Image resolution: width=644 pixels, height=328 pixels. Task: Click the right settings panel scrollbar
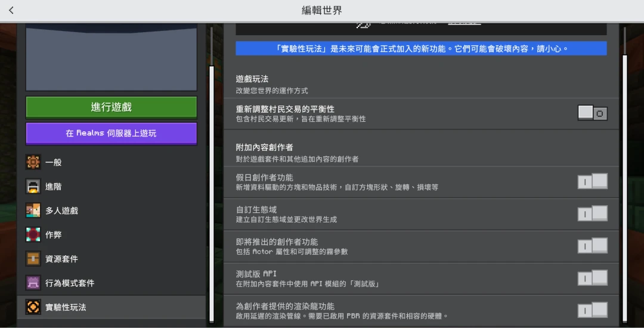coord(624,179)
